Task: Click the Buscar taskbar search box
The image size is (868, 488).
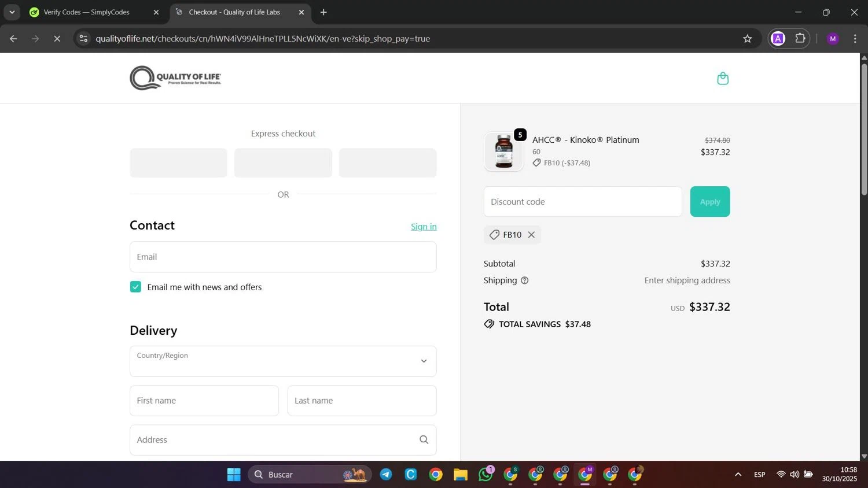Action: pos(310,475)
